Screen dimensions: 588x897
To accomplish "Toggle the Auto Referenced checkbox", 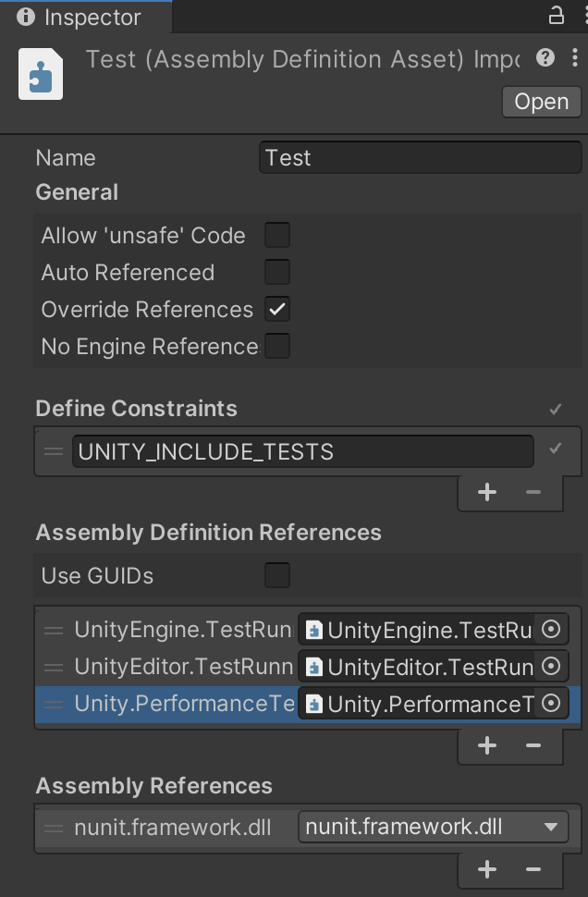I will [x=277, y=273].
